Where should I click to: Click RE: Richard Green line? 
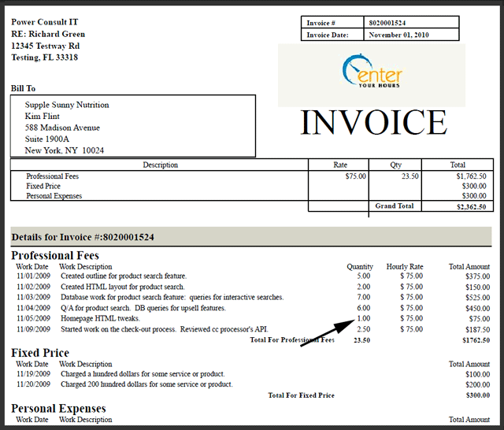(48, 34)
